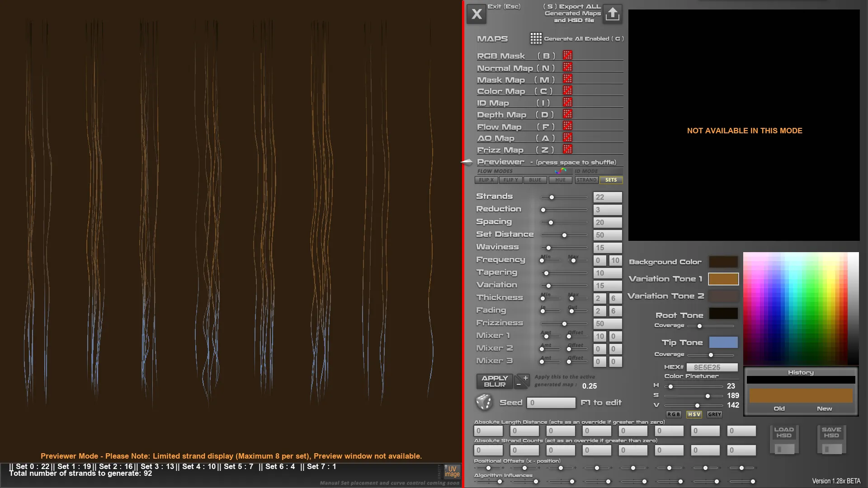Click the Export ALL upload arrow icon
Viewport: 868px width, 488px height.
613,14
